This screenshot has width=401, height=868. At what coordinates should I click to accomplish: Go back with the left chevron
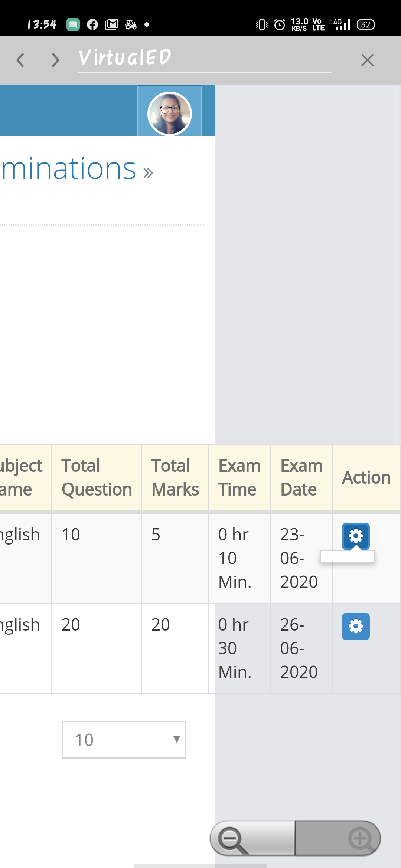[x=21, y=60]
